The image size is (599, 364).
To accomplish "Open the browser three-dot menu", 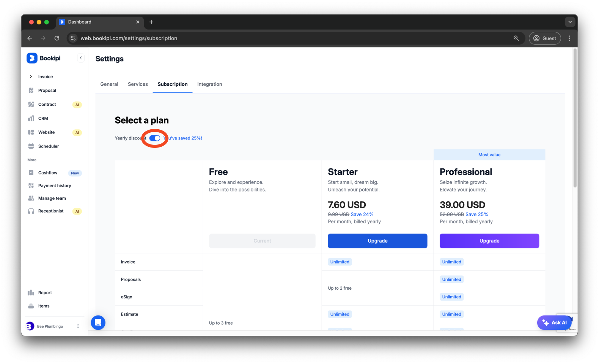I will pos(569,38).
